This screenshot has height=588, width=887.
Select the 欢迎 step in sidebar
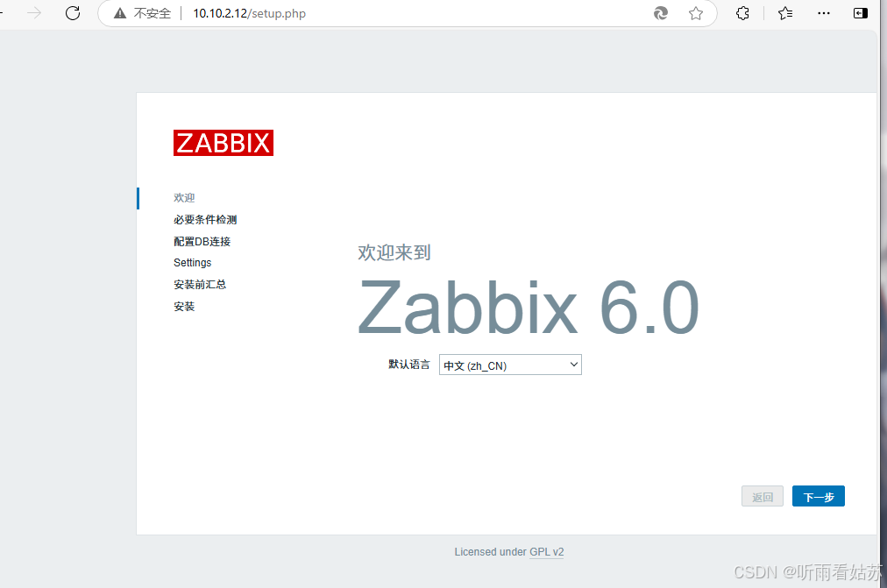coord(184,198)
